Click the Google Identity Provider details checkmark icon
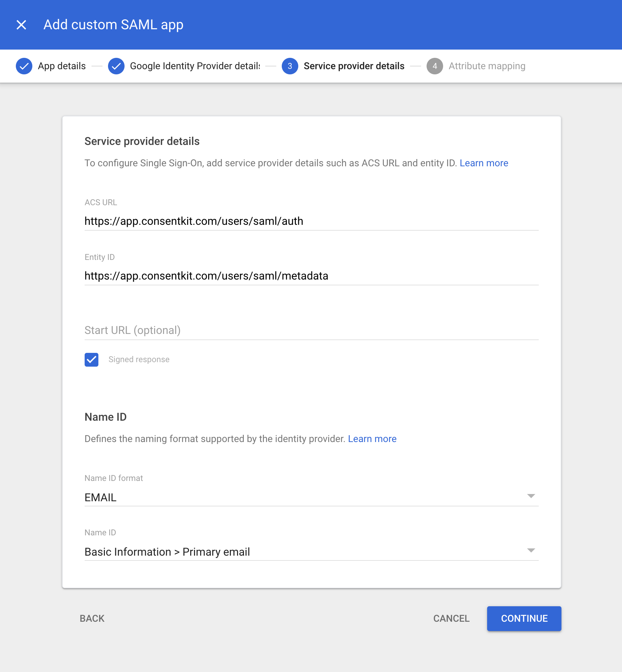 click(116, 66)
